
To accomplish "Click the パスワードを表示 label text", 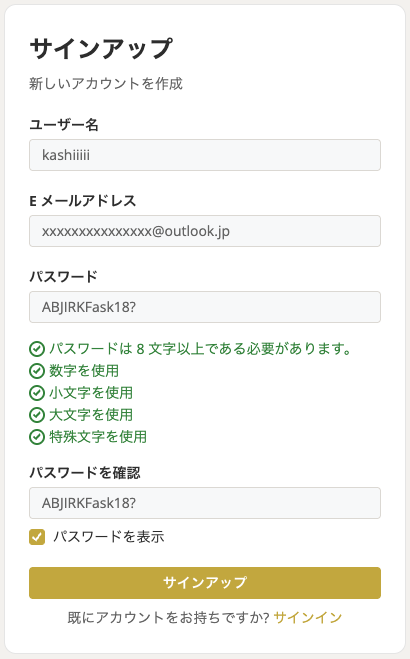I will tap(109, 537).
